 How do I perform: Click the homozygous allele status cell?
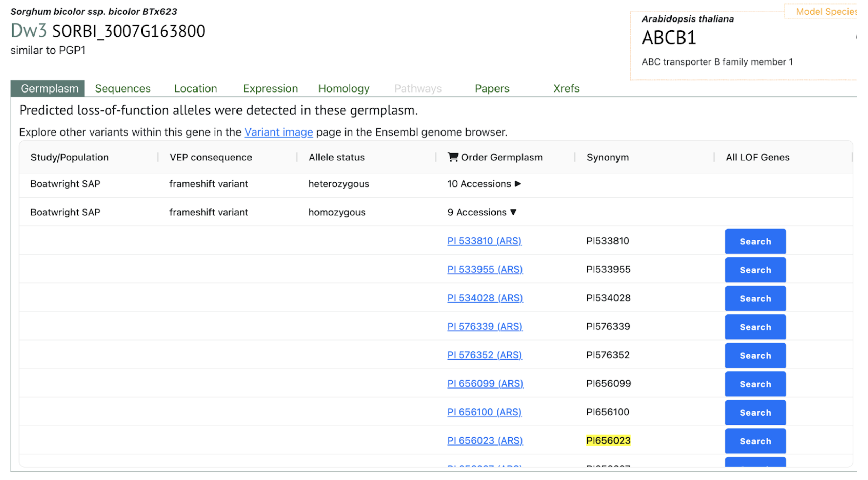click(x=337, y=212)
